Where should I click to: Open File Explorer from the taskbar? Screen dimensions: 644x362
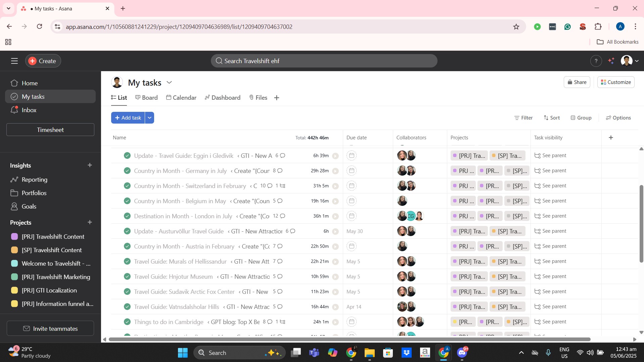pos(369,353)
